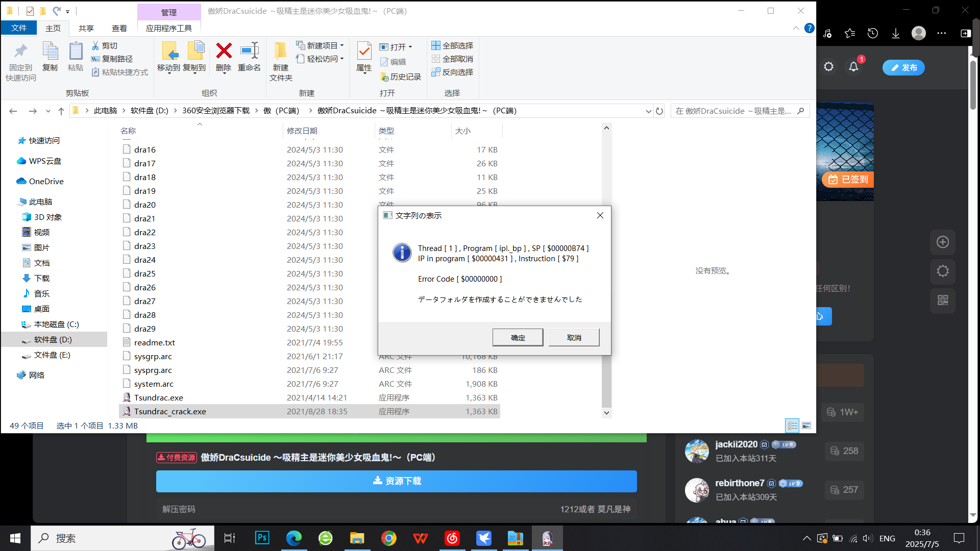Switch to details view

(793, 425)
